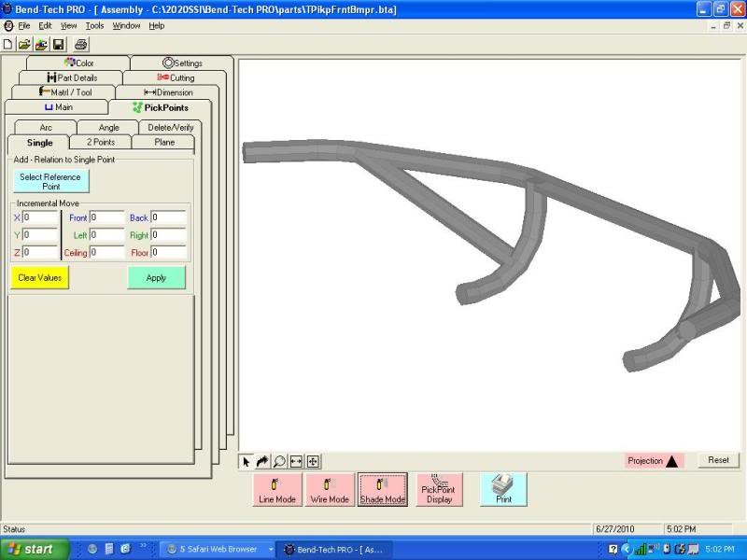Screen dimensions: 747x560
Task: Click the Floor value field
Action: tap(169, 252)
